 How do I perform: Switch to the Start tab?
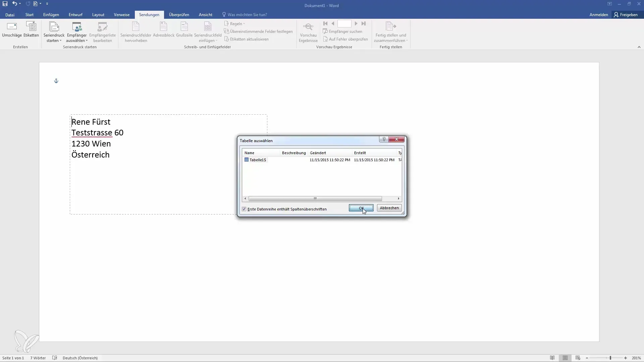pyautogui.click(x=30, y=15)
